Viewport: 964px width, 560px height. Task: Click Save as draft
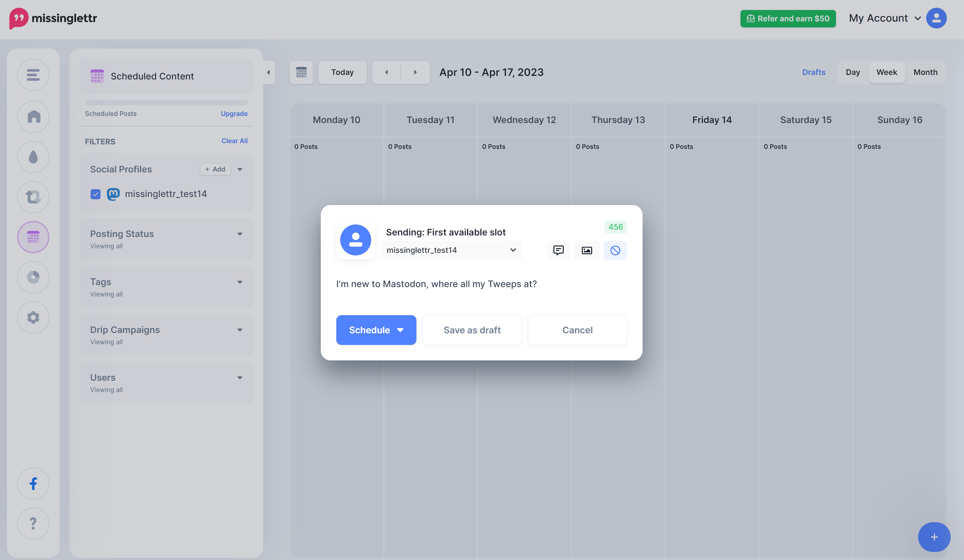(x=472, y=330)
